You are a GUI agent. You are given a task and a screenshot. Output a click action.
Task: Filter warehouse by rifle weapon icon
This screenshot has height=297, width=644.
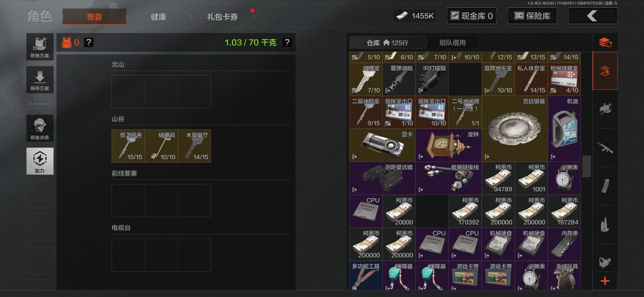click(605, 148)
